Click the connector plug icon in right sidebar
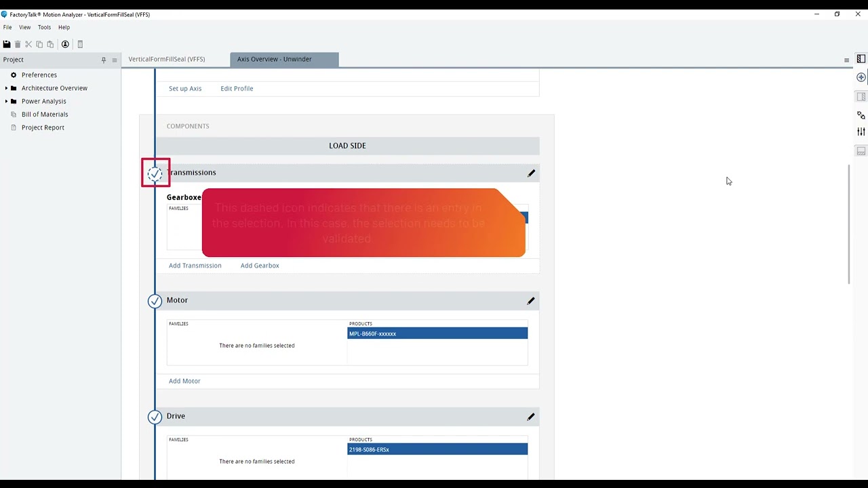This screenshot has height=488, width=868. 861,115
